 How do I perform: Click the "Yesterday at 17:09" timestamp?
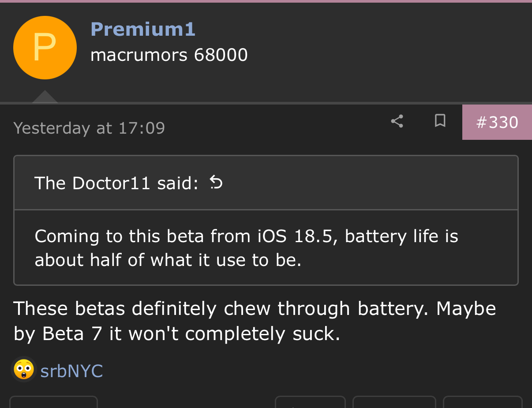[89, 128]
